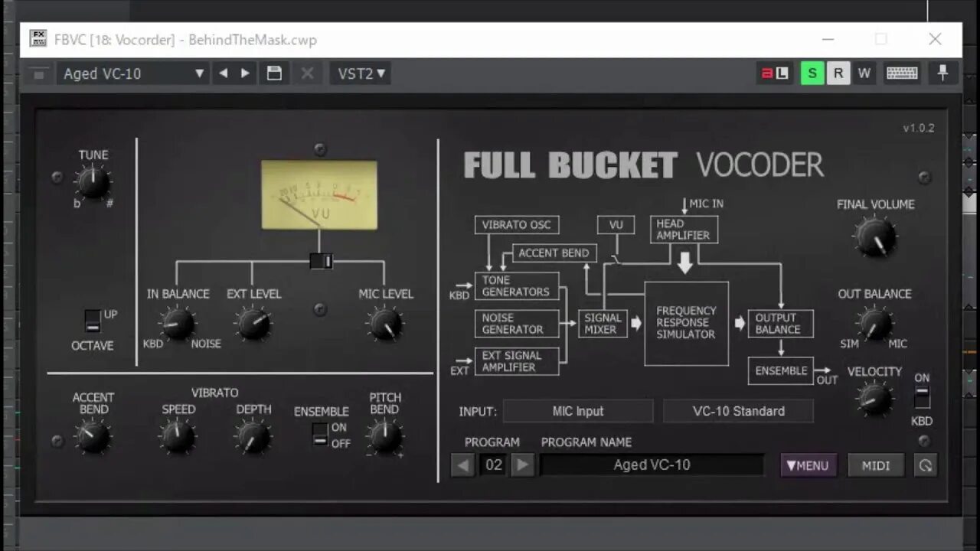This screenshot has width=980, height=551.
Task: Click the reload circular arrow icon
Action: coord(926,465)
